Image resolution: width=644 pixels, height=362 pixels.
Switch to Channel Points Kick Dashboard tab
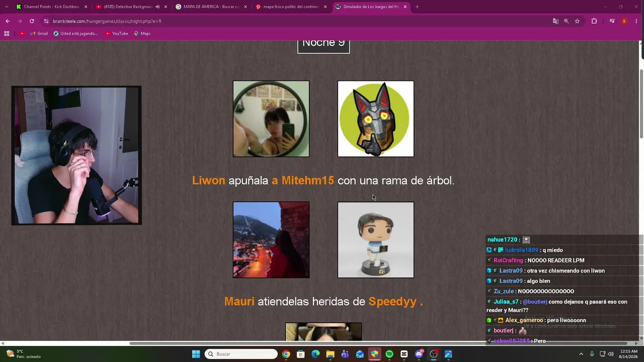point(51,7)
